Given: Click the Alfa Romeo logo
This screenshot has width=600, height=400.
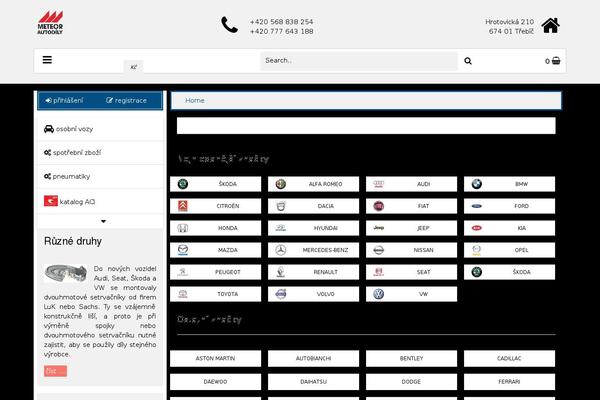Looking at the screenshot, I should point(280,184).
